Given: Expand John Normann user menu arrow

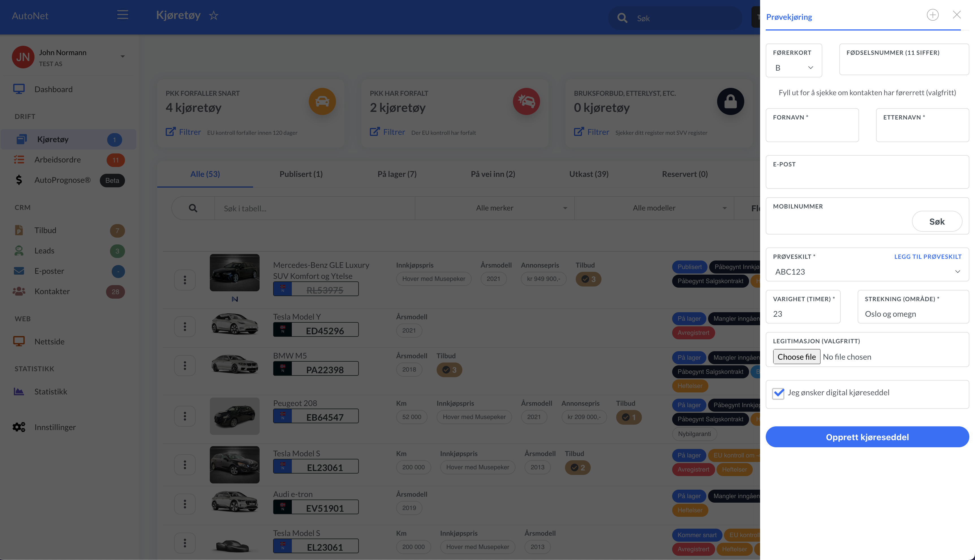Looking at the screenshot, I should click(122, 57).
